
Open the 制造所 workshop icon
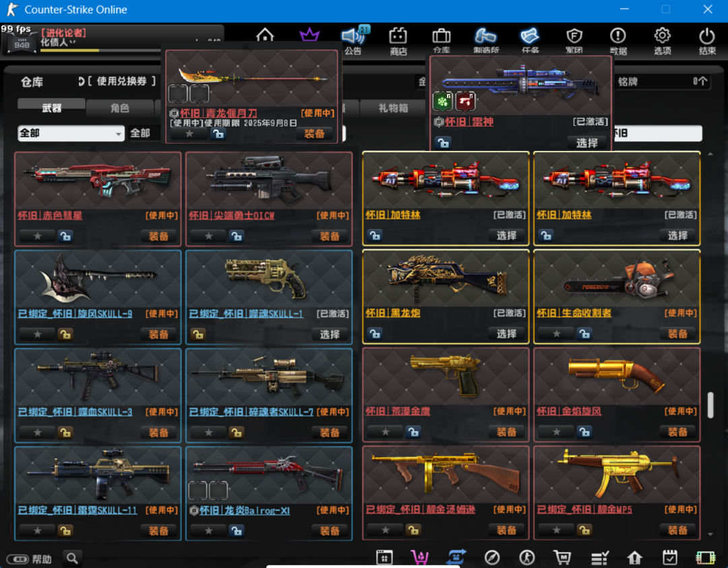click(x=485, y=41)
